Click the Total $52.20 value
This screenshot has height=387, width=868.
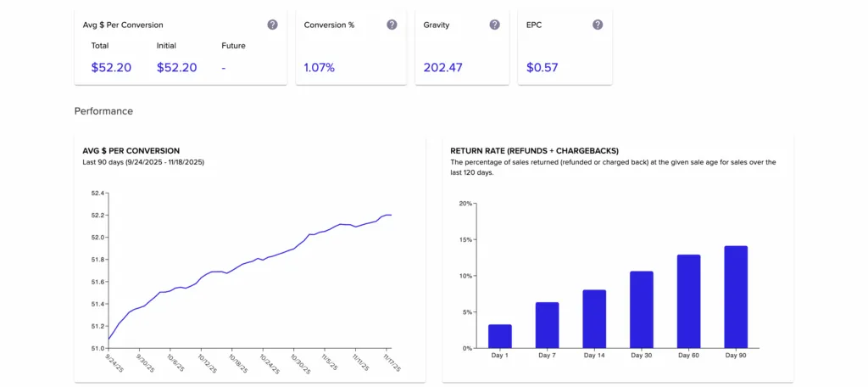click(111, 67)
